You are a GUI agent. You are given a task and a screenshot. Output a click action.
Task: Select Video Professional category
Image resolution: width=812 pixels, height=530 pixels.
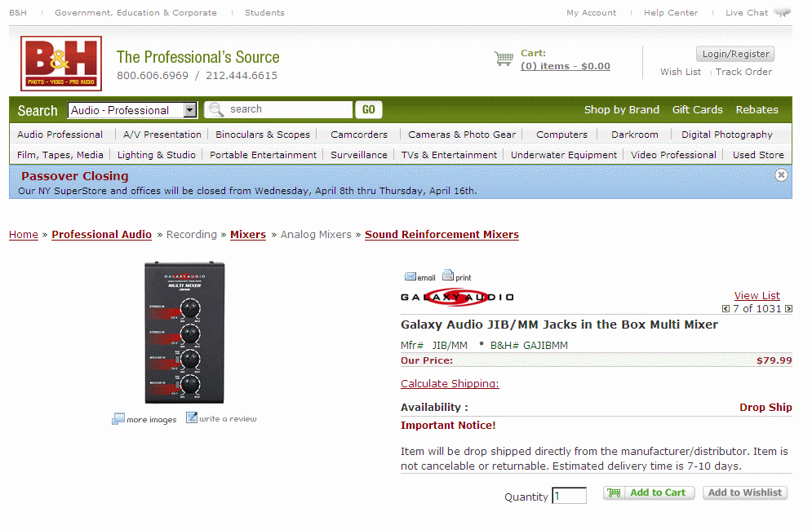tap(674, 155)
